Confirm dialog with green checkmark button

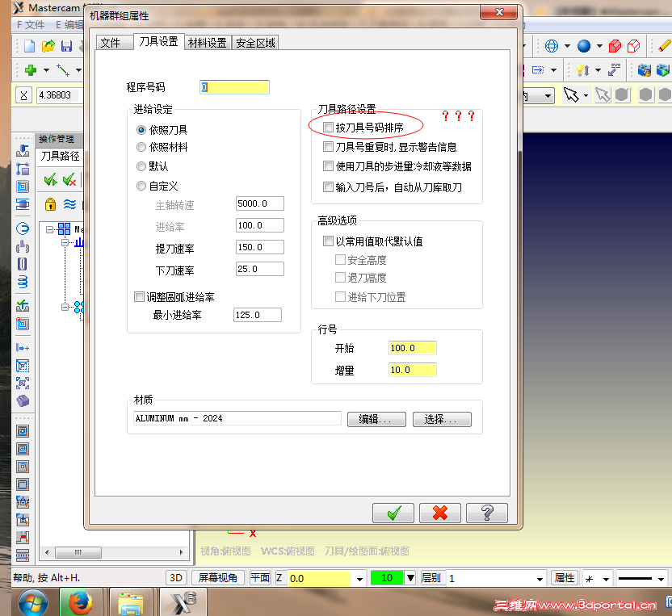tap(393, 513)
